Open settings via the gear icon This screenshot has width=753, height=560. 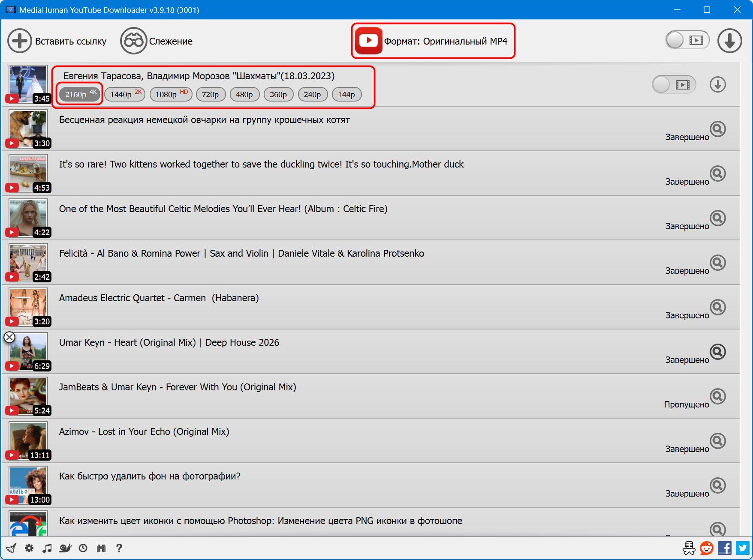(29, 548)
